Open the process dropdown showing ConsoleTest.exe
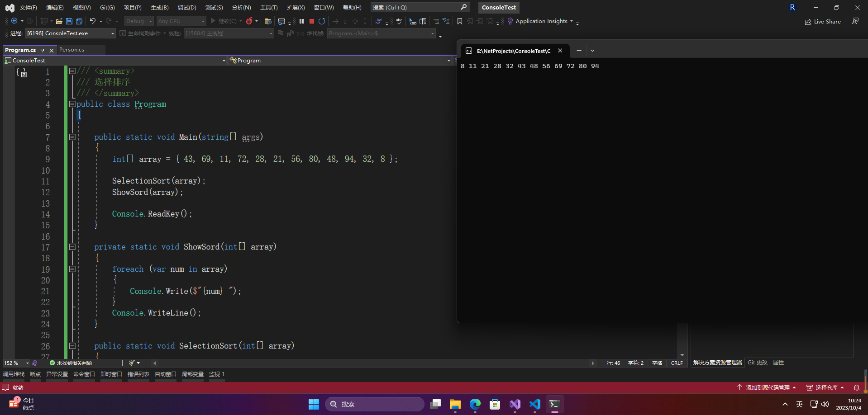The height and width of the screenshot is (415, 868). coord(71,33)
